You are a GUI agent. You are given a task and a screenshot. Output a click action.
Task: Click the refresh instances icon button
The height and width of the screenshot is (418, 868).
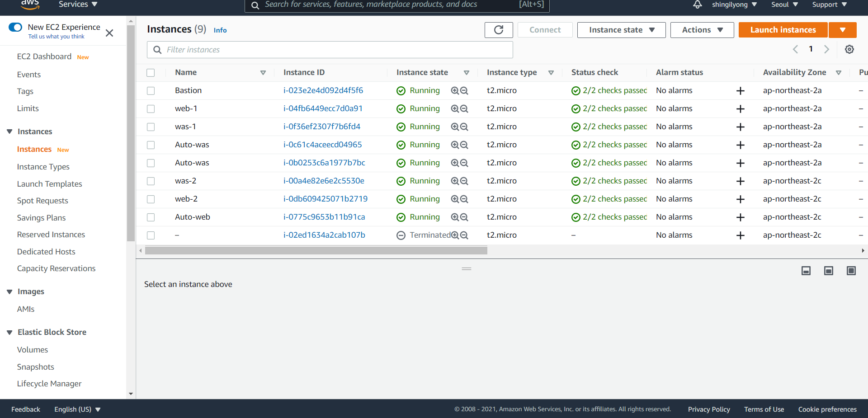pyautogui.click(x=499, y=30)
